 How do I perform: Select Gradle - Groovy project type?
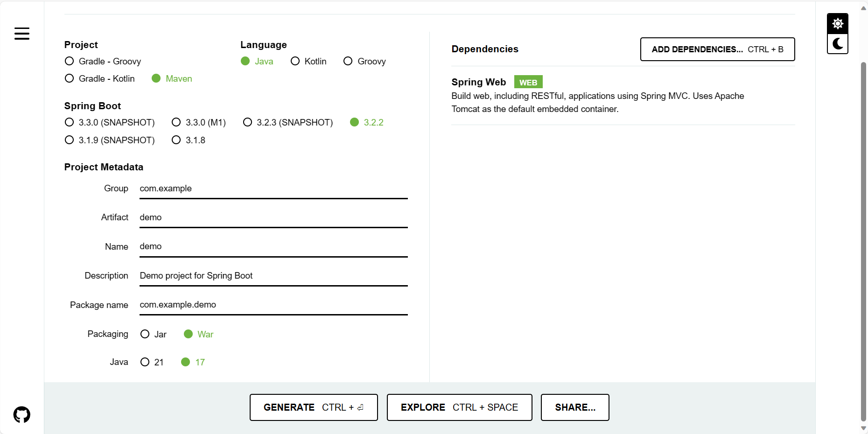click(x=103, y=61)
